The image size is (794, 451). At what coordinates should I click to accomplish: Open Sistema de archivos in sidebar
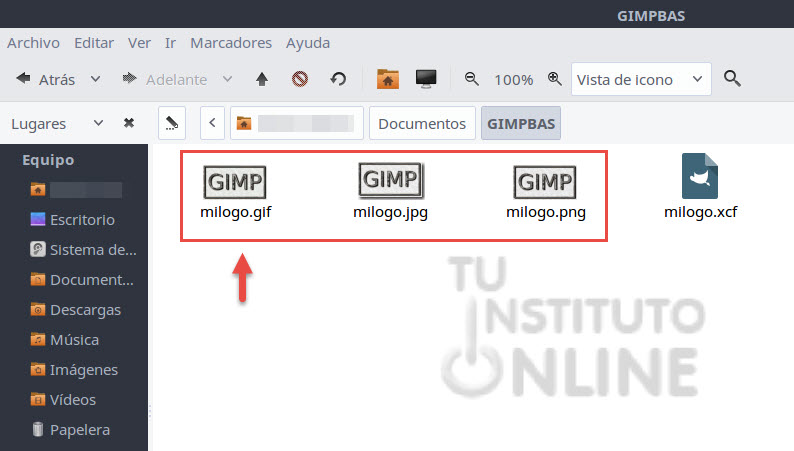click(x=84, y=250)
